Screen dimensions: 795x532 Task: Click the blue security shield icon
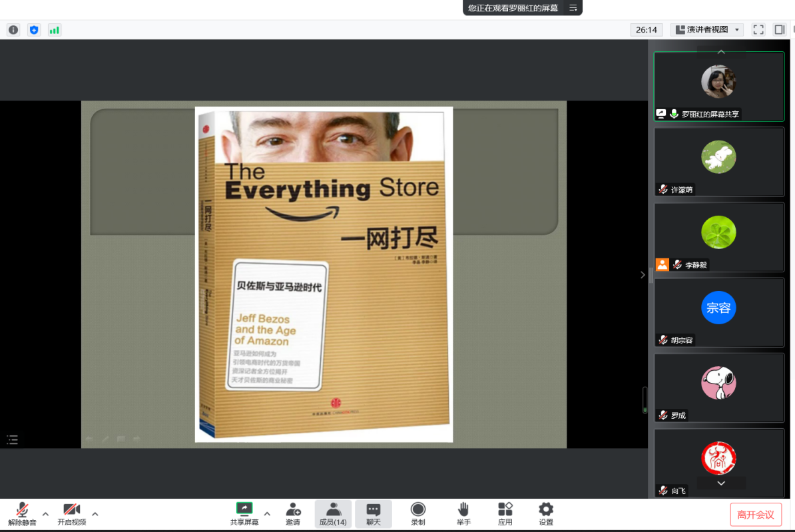click(x=34, y=30)
